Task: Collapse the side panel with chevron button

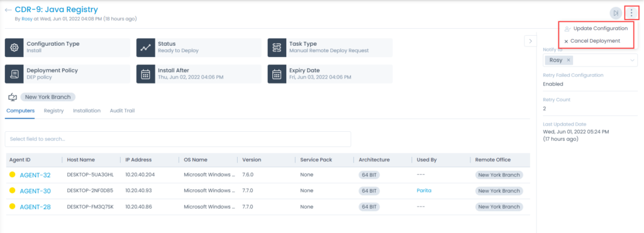Action: click(530, 41)
